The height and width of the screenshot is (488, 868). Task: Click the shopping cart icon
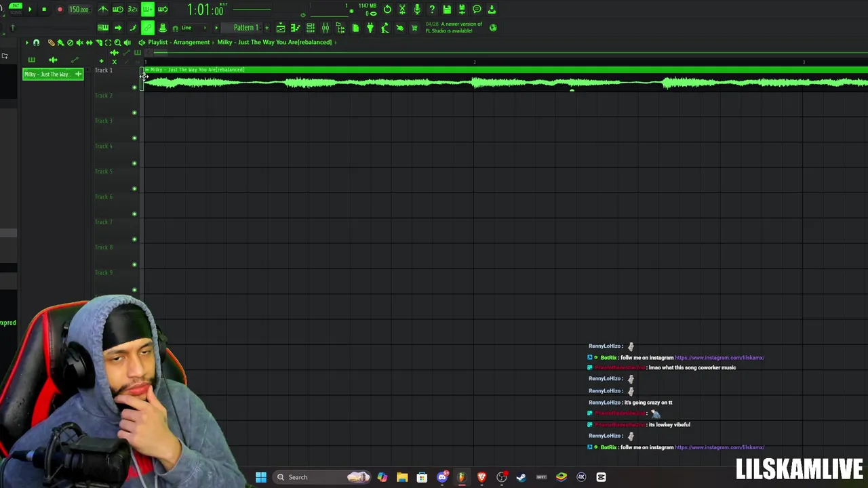(x=414, y=28)
